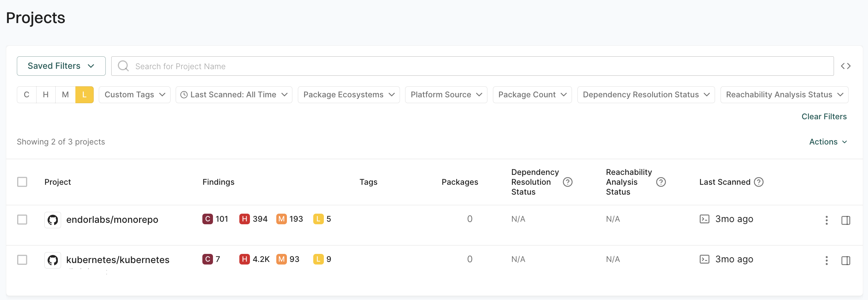This screenshot has width=868, height=300.
Task: Open side panel for endorlabs/monorepo
Action: 846,220
